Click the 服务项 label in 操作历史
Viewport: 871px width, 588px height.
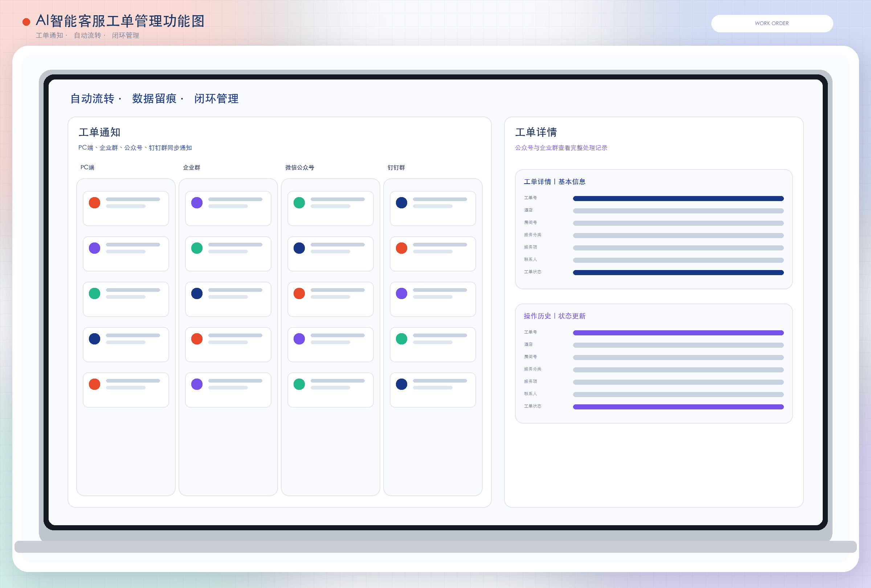[x=530, y=381]
